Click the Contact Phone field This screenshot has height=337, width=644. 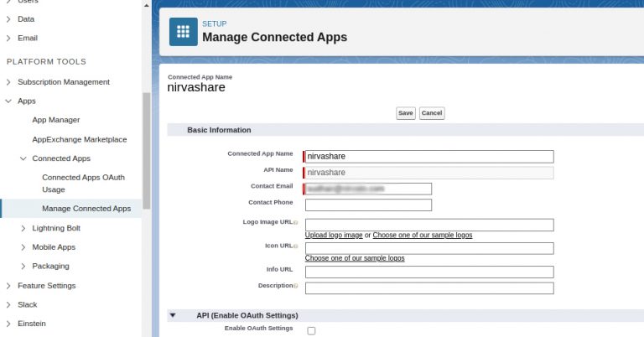[x=368, y=205]
